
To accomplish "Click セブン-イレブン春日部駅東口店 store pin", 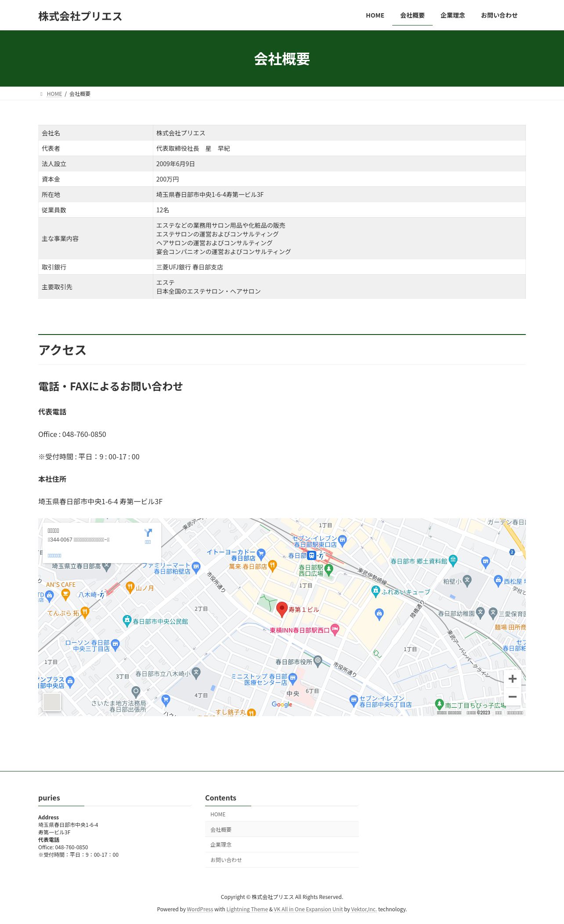I will pyautogui.click(x=342, y=540).
